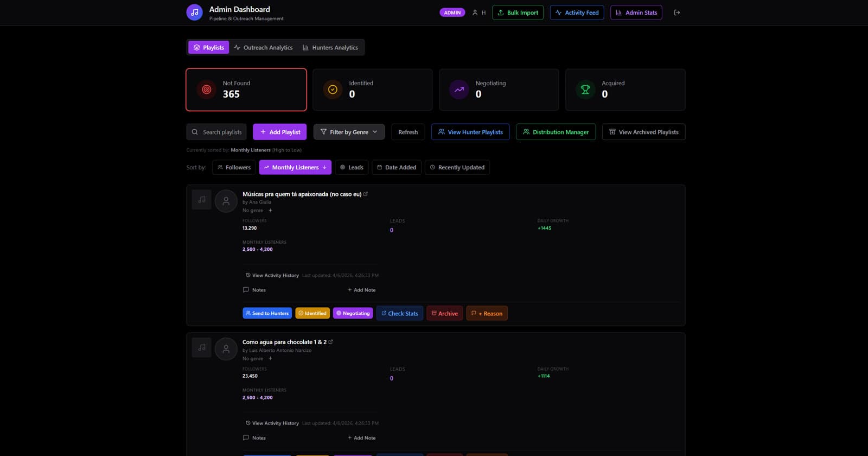Click cover thumbnail of Como agua para chocolate
868x456 pixels.
point(201,348)
